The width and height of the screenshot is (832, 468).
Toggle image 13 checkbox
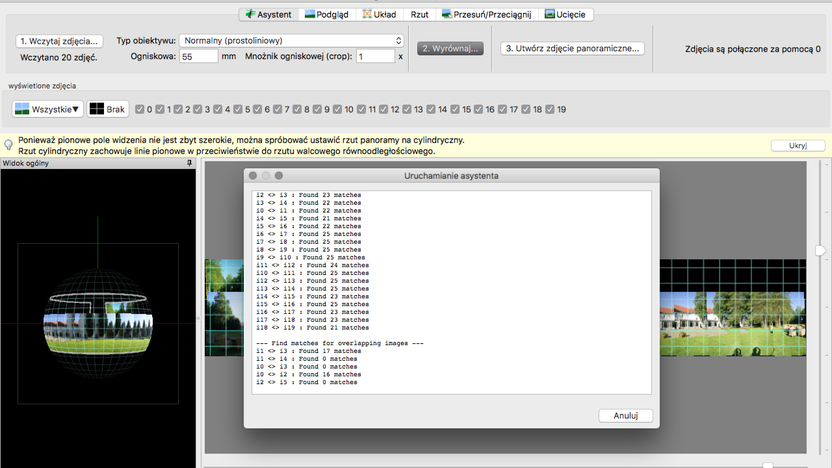tap(407, 109)
